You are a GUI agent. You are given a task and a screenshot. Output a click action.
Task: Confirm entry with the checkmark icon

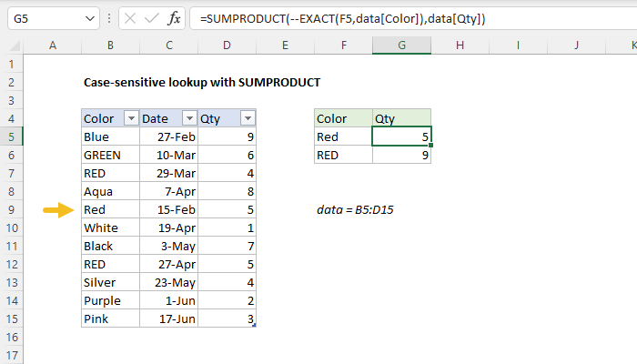coord(152,19)
